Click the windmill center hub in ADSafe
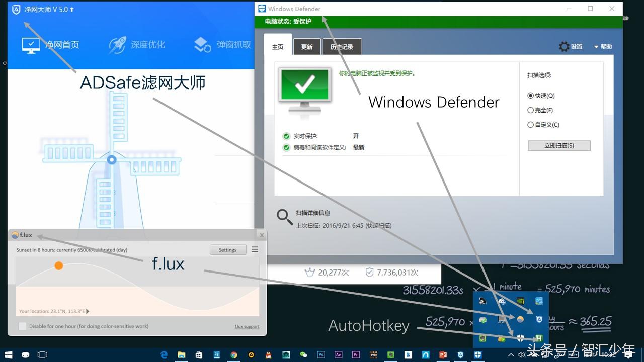This screenshot has height=362, width=644. click(112, 160)
